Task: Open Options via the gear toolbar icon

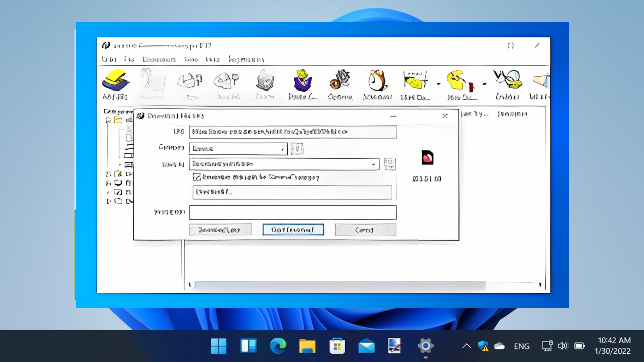Action: (340, 84)
